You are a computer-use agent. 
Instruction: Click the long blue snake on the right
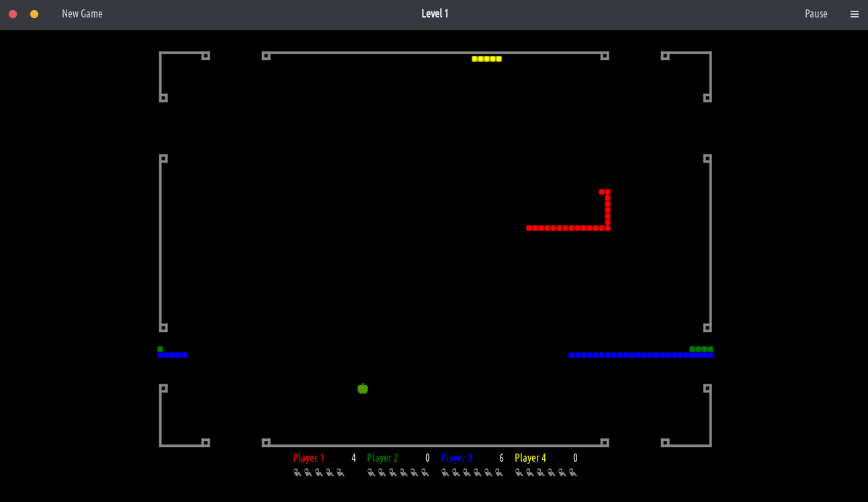(638, 355)
